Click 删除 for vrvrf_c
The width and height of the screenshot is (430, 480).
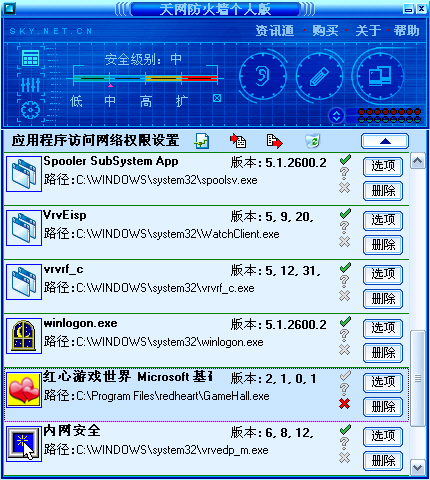pyautogui.click(x=383, y=299)
